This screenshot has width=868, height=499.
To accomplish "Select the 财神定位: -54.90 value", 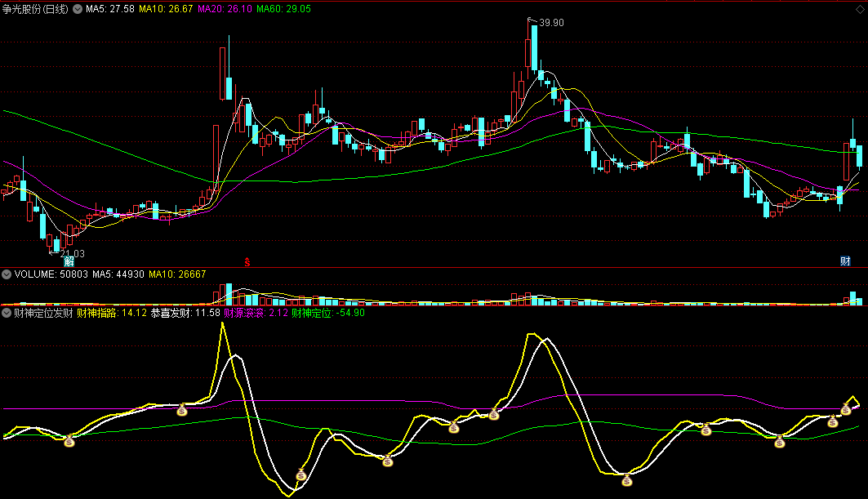I will point(328,313).
